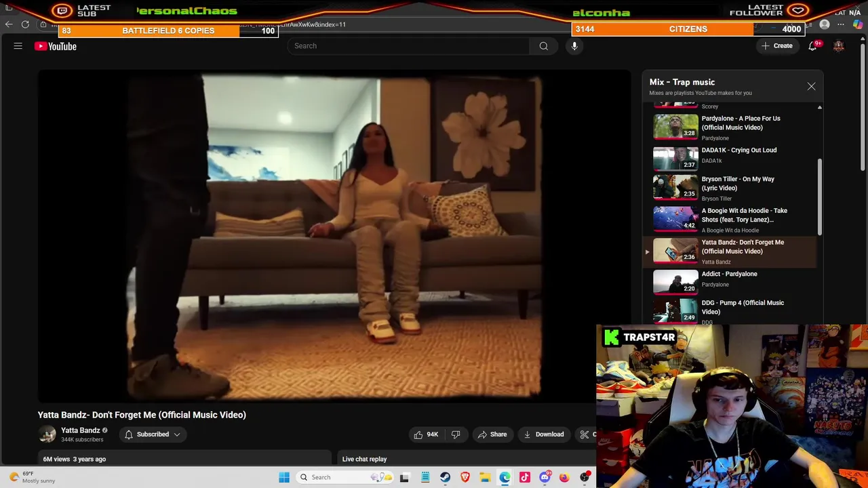Open browser settings three-dot menu

pos(841,24)
